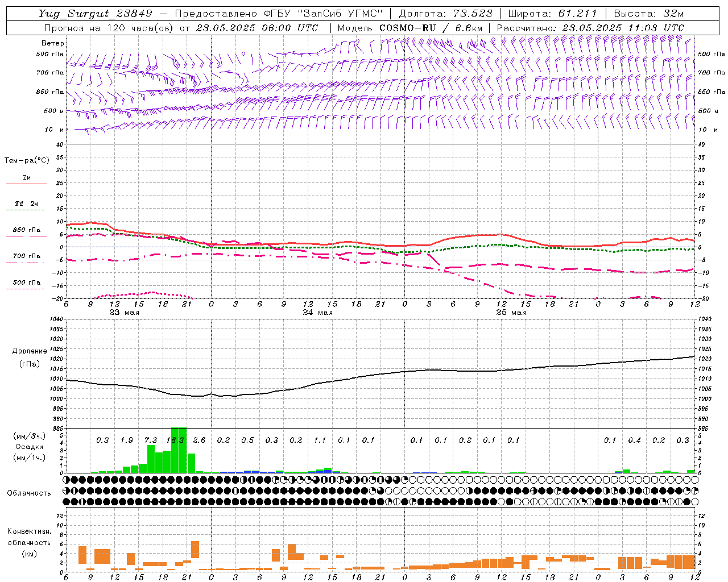Click the dashed line sample under Td 2м
Image resolution: width=728 pixels, height=582 pixels.
click(x=26, y=210)
